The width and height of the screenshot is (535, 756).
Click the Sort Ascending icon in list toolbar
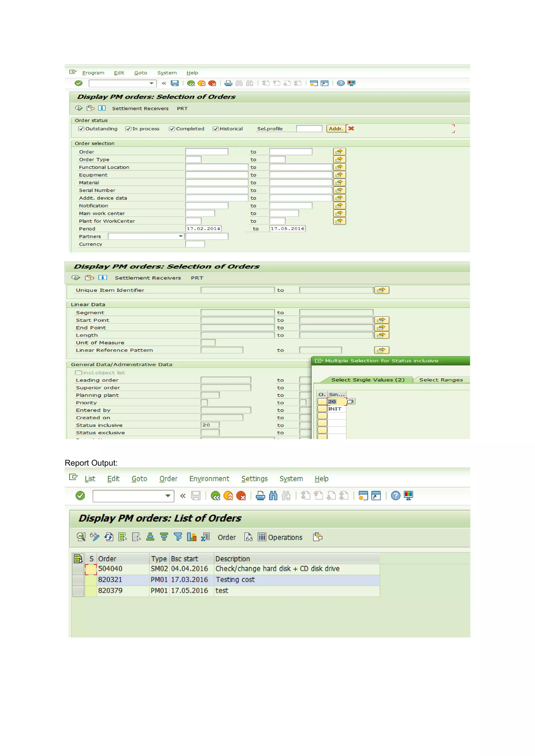click(150, 537)
